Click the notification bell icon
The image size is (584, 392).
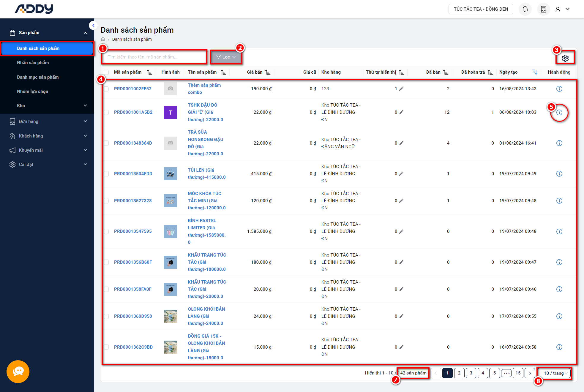[x=525, y=9]
